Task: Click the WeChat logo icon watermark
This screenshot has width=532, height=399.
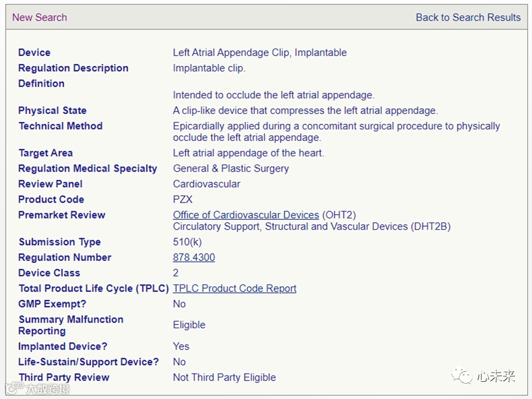Action: (462, 376)
